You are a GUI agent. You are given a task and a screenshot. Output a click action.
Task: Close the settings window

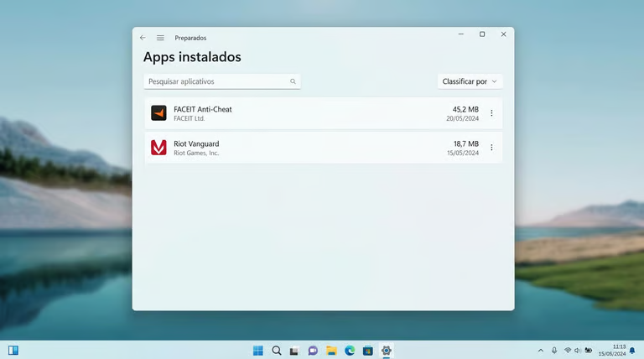(503, 34)
